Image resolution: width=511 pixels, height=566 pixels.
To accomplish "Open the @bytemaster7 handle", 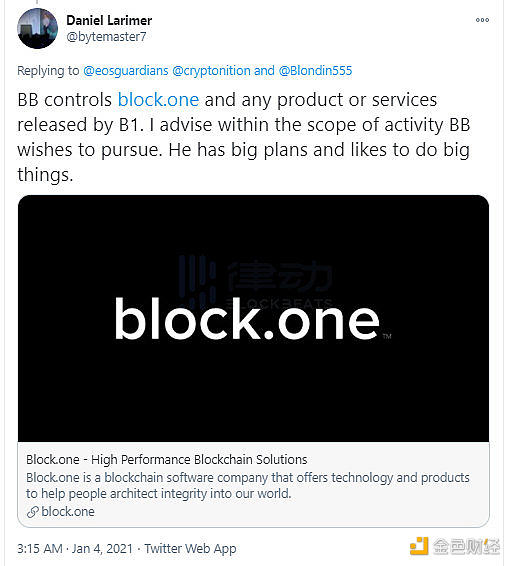I will 106,37.
